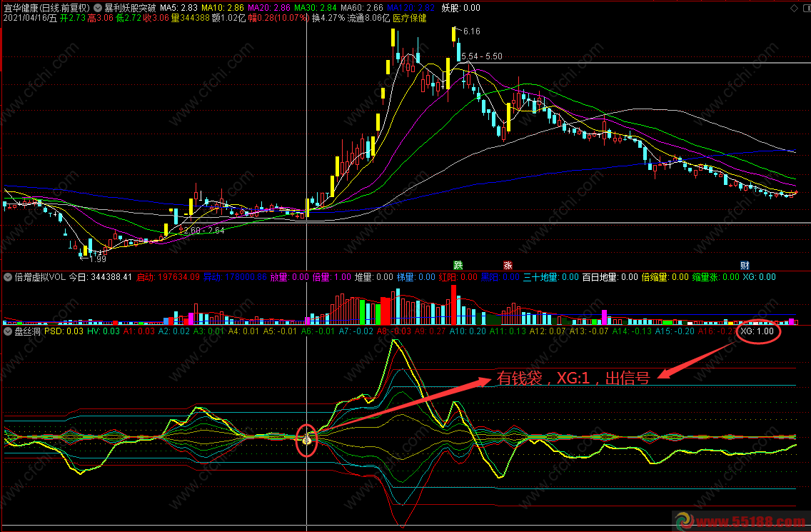Click the 2.60 - 2.64 price label

(203, 230)
